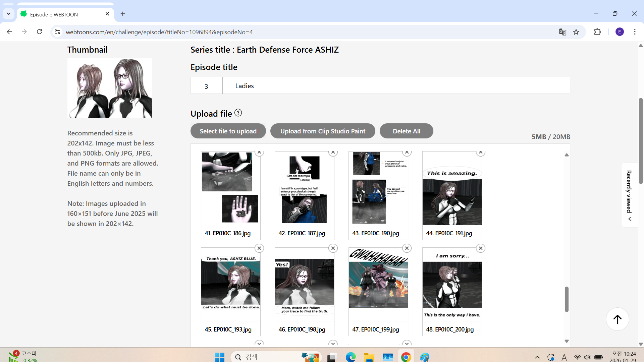Reload the current page
644x362 pixels.
pyautogui.click(x=40, y=32)
